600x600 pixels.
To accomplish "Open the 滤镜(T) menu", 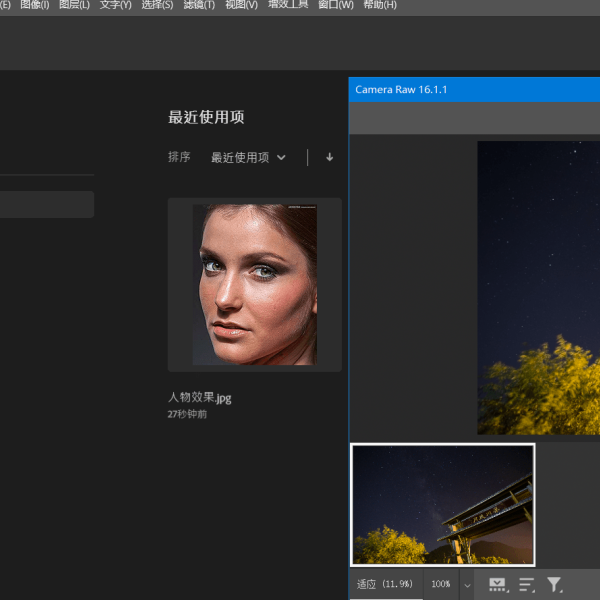I will click(198, 5).
